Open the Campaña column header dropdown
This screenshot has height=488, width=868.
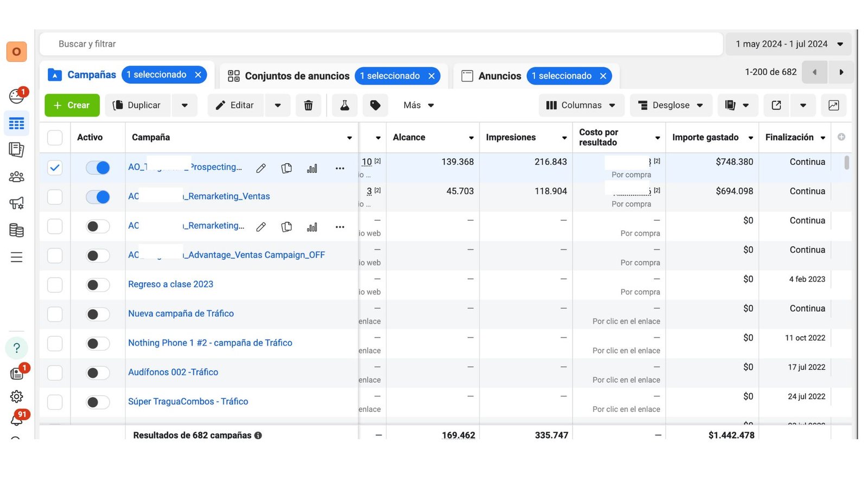click(x=349, y=138)
